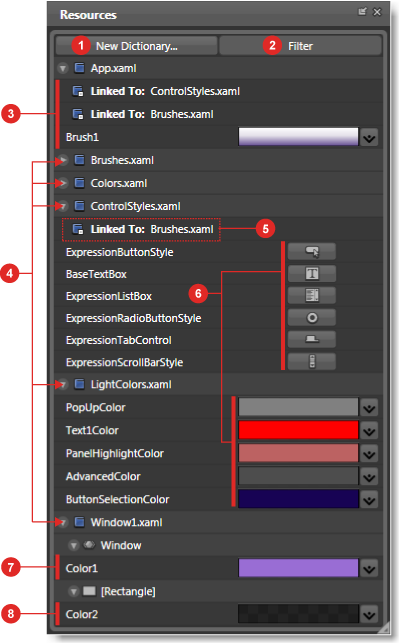Collapse the [Rectangle] element node
The image size is (399, 643).
coord(74,591)
